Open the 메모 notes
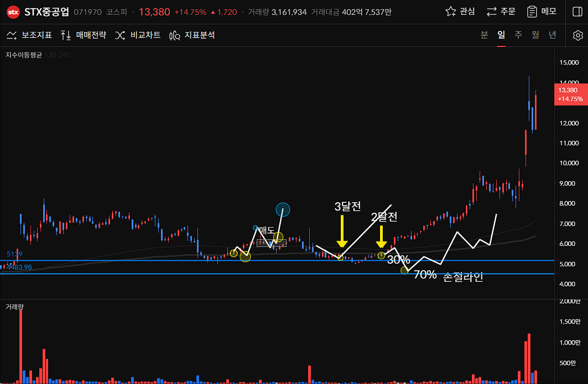 coord(542,12)
